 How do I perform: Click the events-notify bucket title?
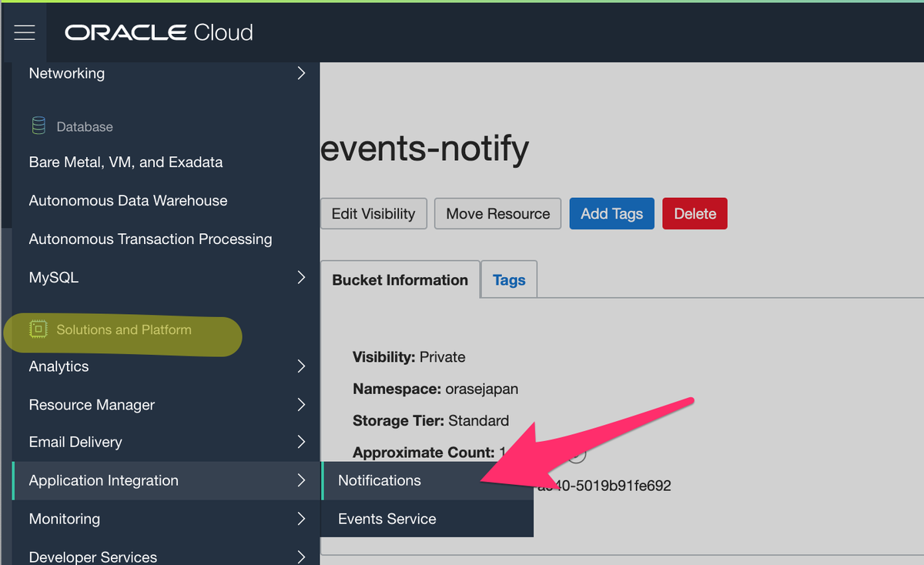(x=425, y=149)
